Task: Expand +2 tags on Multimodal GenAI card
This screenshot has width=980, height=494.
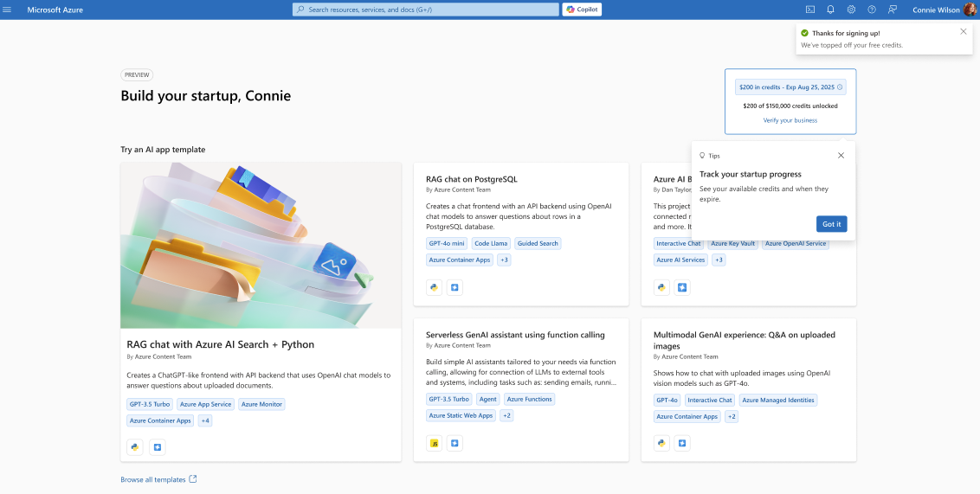Action: tap(732, 416)
